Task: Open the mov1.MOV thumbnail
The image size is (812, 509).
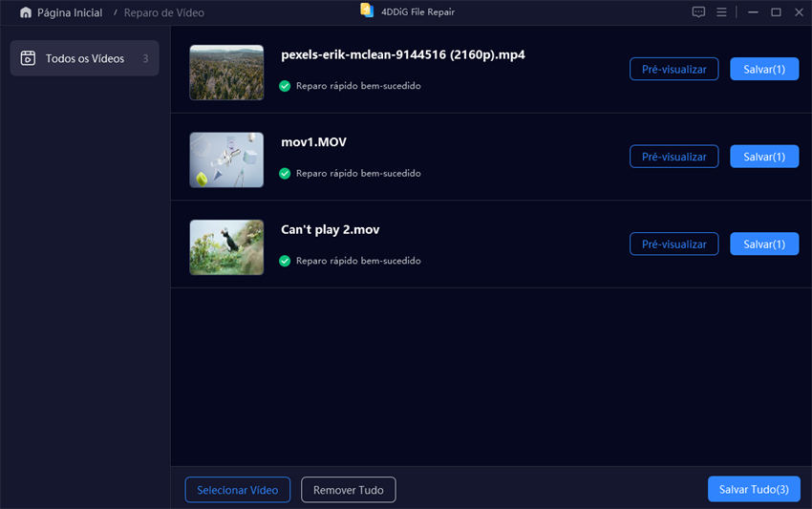Action: point(226,160)
